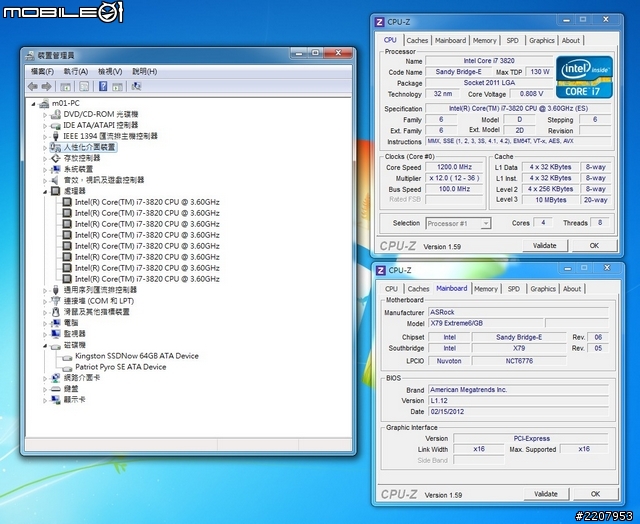The image size is (640, 524).
Task: Open the 執行(A) menu
Action: click(76, 71)
